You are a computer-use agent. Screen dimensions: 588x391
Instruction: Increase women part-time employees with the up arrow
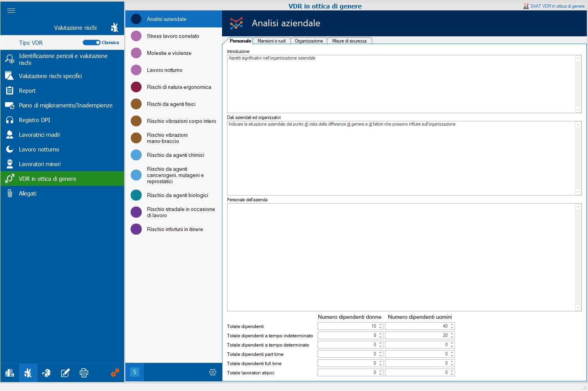(x=381, y=352)
